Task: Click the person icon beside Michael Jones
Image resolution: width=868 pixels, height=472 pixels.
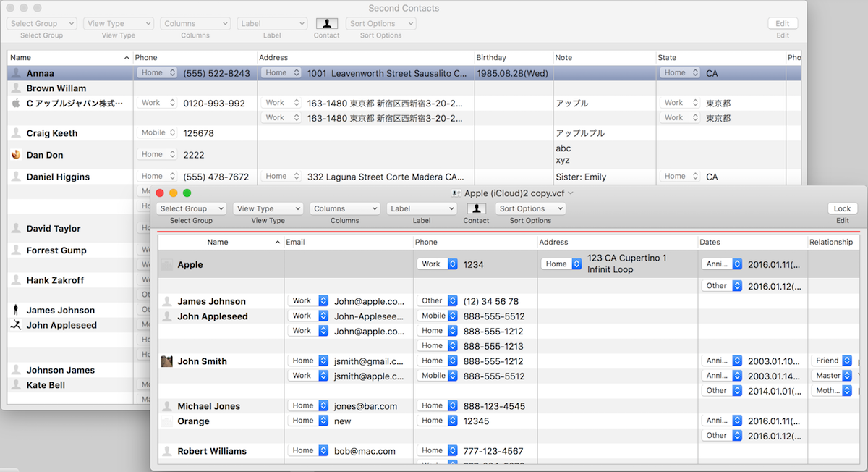Action: (167, 406)
